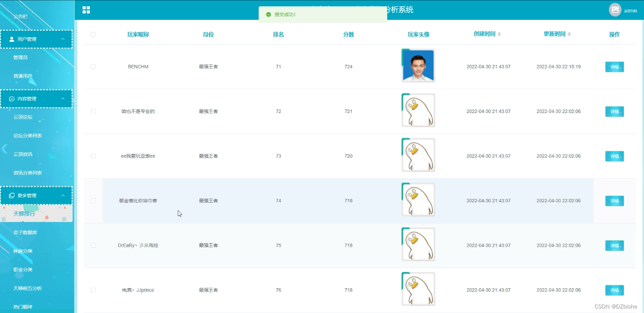644x313 pixels.
Task: Click 详情 button for DrEaRy row
Action: [x=614, y=245]
